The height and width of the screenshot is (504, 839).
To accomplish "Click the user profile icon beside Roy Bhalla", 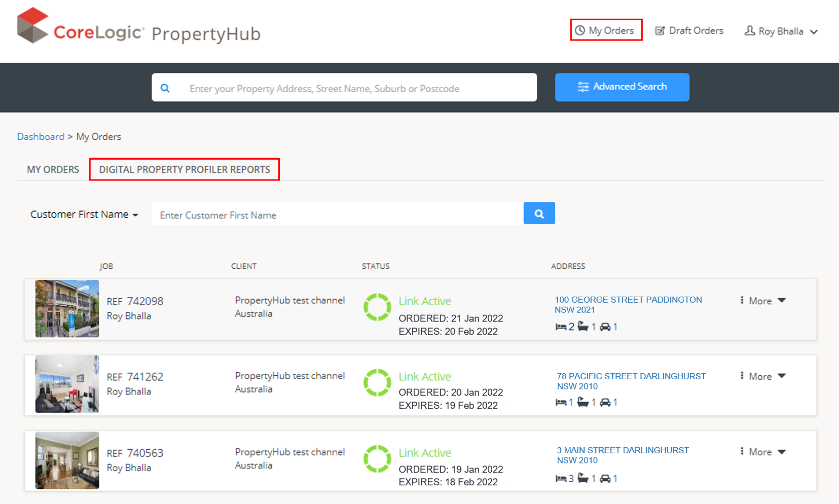I will (x=749, y=30).
